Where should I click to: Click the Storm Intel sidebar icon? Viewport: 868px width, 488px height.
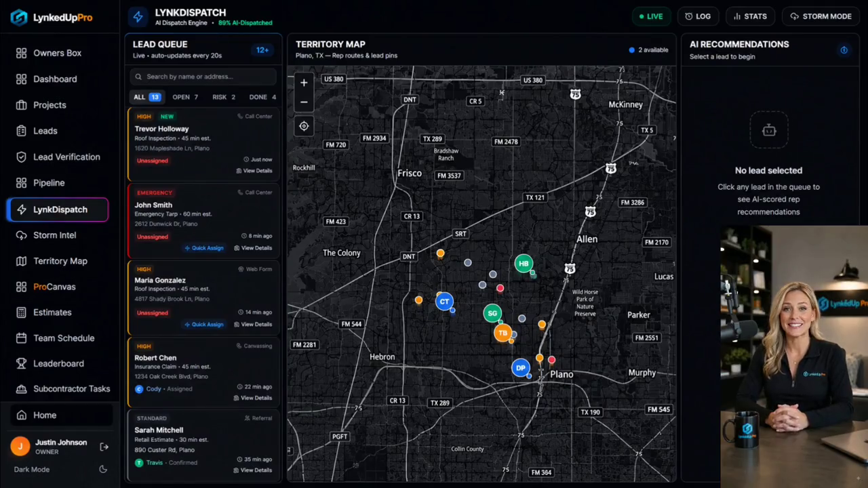[x=21, y=235]
